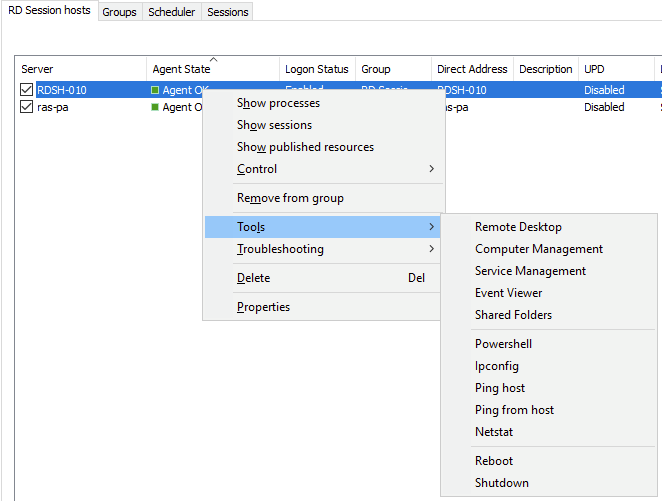The height and width of the screenshot is (501, 662).
Task: Open the Groups tab
Action: point(119,12)
